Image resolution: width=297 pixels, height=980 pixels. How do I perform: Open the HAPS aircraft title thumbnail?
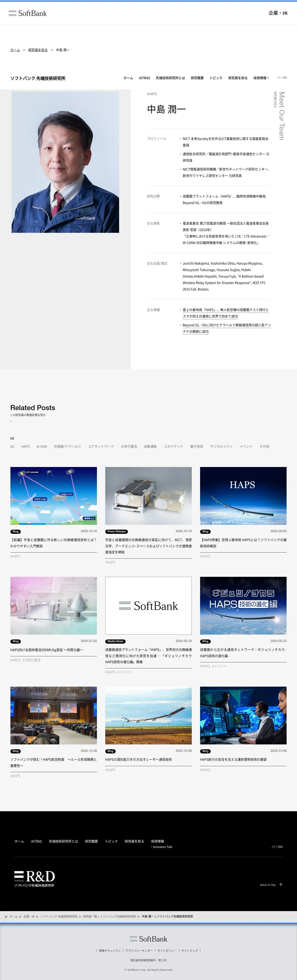click(x=243, y=496)
